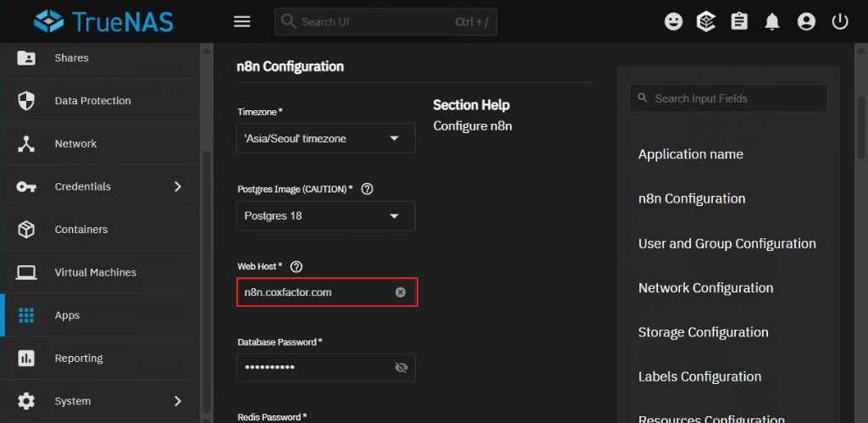Open the user account icon
The image size is (868, 423).
click(806, 22)
